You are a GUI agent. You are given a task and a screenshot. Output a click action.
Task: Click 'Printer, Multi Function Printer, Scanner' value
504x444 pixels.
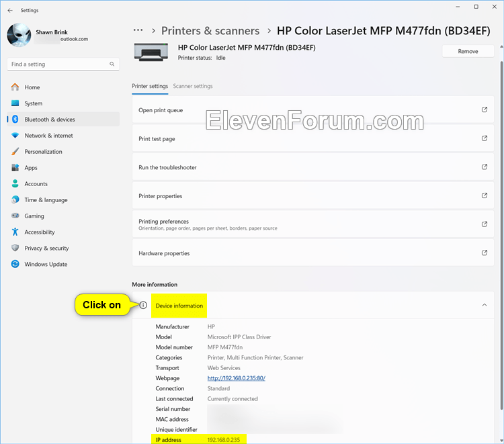pyautogui.click(x=255, y=357)
